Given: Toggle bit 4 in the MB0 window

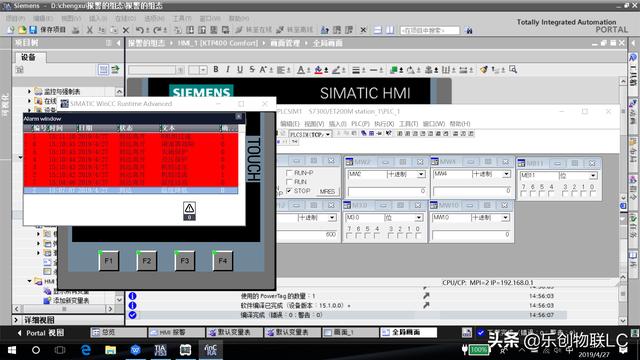Looking at the screenshot, I should [377, 236].
